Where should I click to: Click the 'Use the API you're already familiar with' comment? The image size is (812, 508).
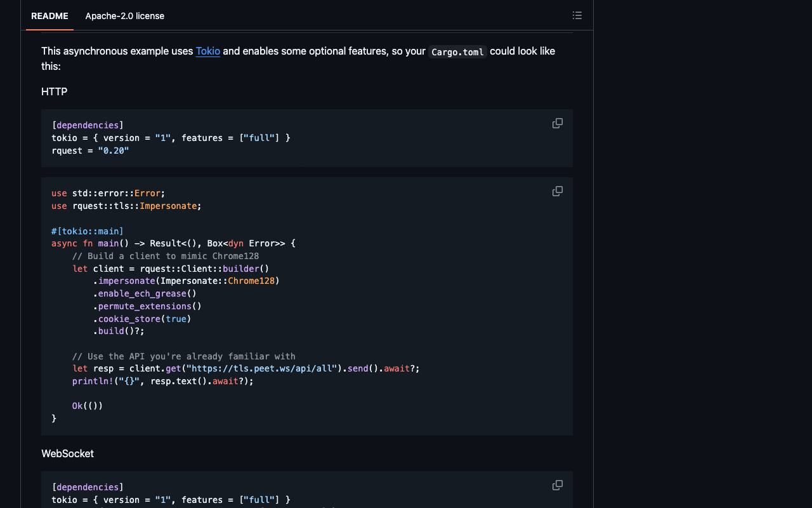184,356
